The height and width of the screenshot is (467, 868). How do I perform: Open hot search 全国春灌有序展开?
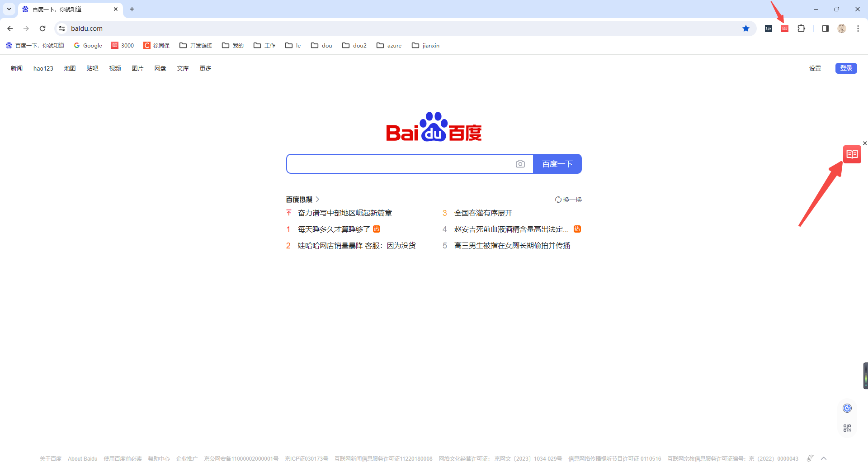coord(483,213)
